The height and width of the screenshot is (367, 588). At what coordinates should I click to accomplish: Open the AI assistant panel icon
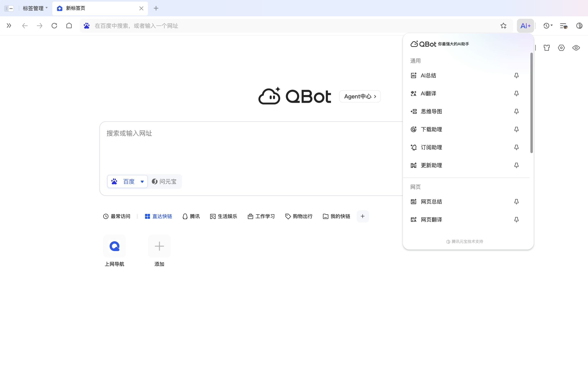pyautogui.click(x=525, y=26)
